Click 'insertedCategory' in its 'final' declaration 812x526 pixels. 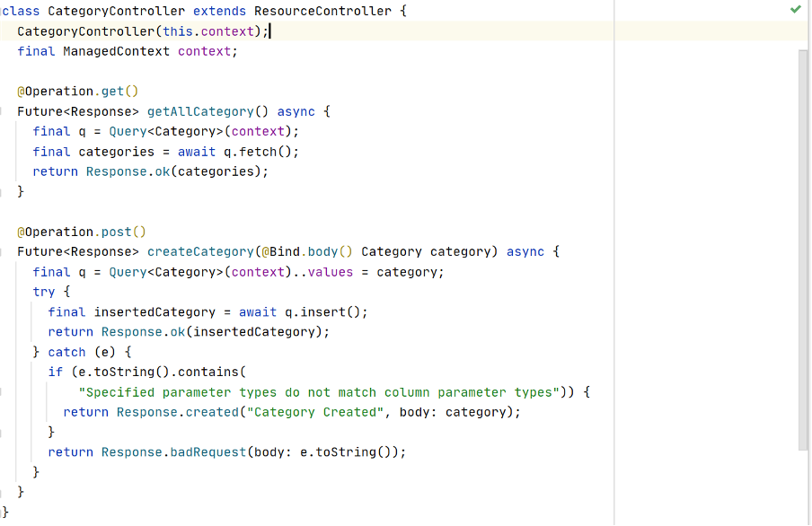coord(154,312)
